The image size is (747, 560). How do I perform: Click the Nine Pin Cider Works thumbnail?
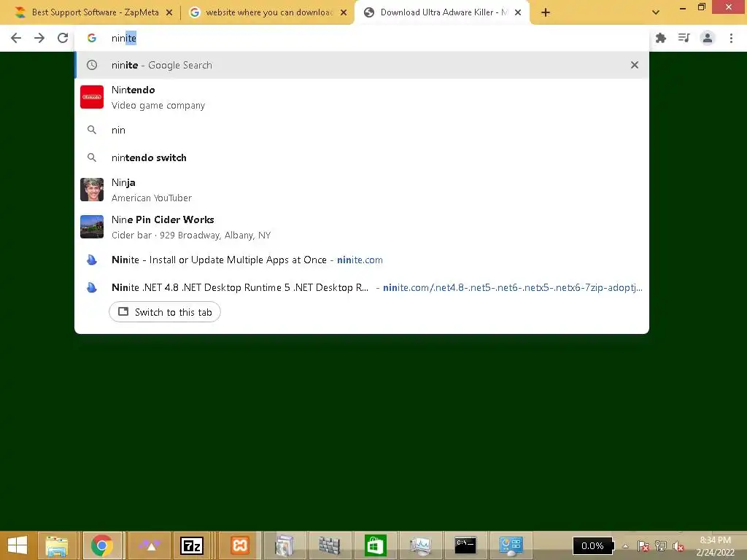point(92,227)
